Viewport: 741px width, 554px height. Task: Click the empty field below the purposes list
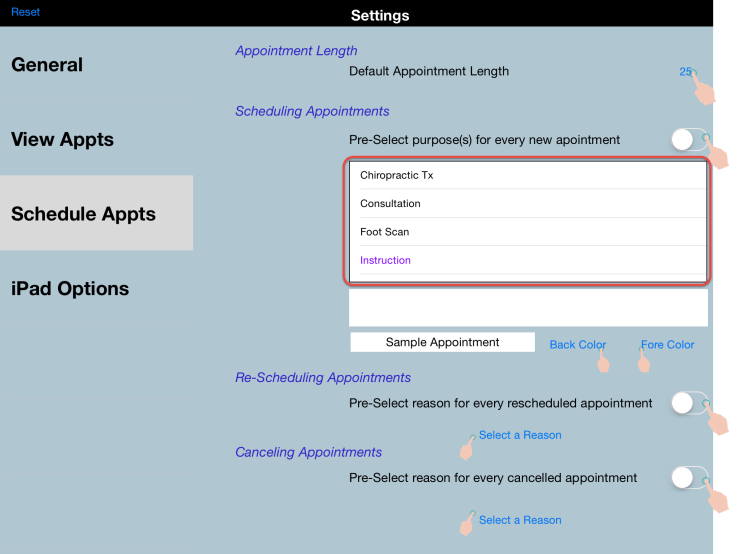coord(527,308)
